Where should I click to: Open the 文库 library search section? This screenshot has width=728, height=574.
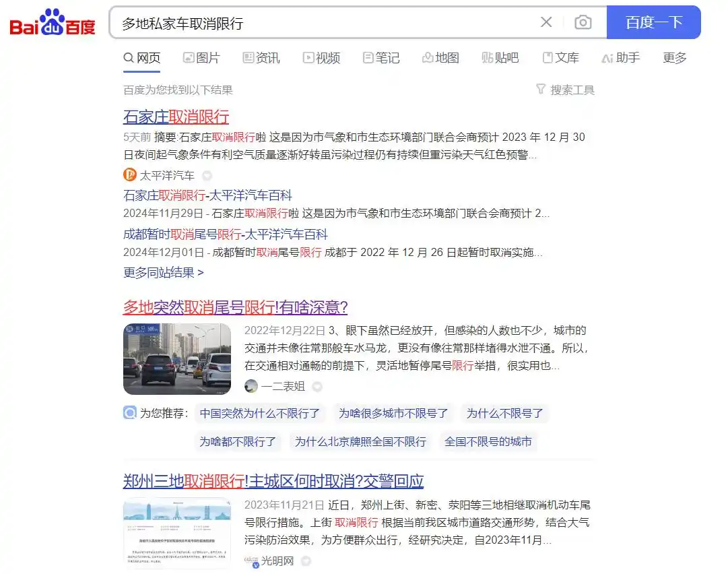click(560, 58)
